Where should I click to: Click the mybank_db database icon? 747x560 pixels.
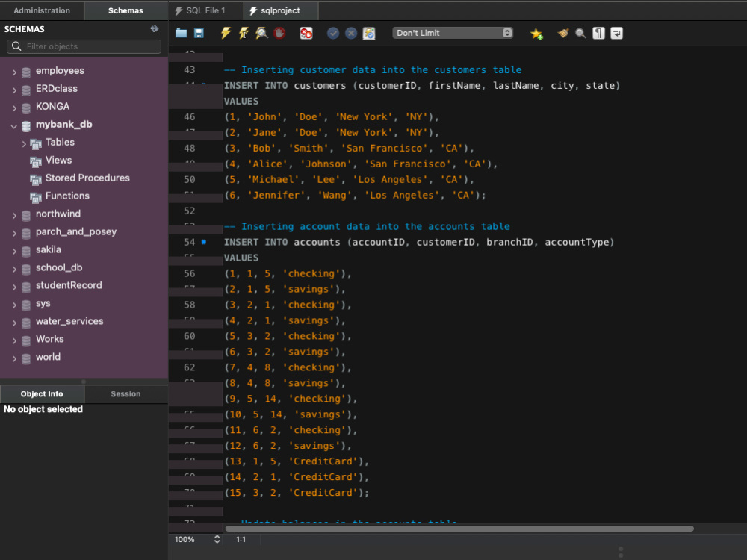26,126
